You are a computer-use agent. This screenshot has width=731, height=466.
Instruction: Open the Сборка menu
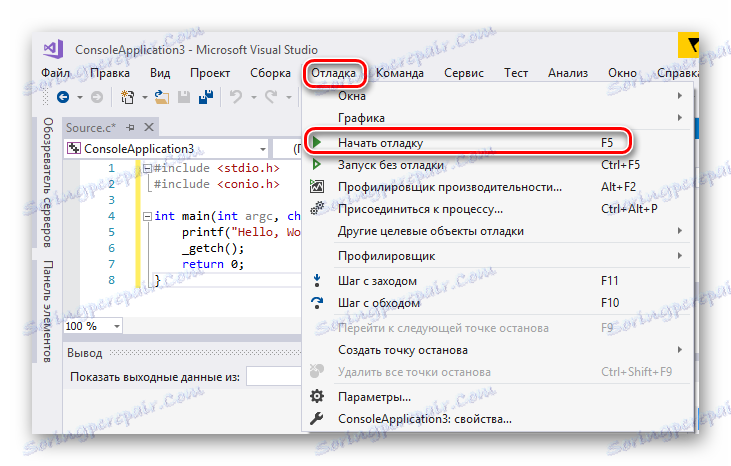tap(270, 73)
